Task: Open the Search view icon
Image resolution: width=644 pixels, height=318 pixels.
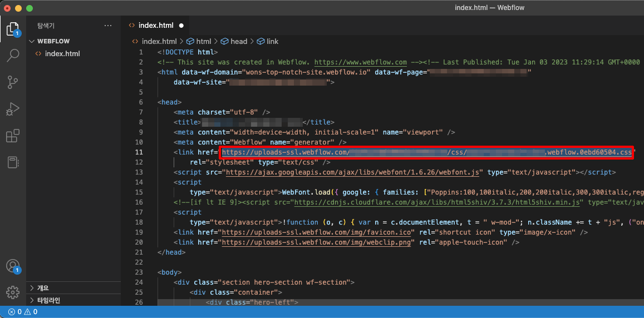Action: 13,56
